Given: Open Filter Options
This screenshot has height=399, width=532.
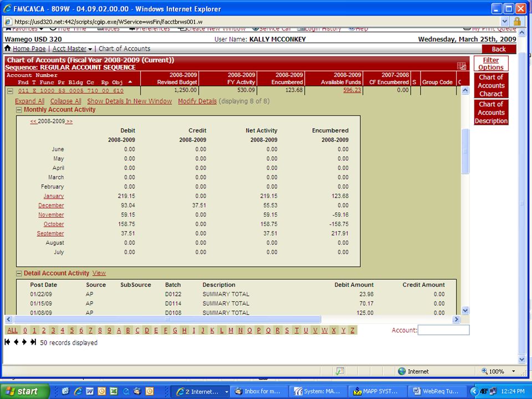Looking at the screenshot, I should click(x=491, y=63).
